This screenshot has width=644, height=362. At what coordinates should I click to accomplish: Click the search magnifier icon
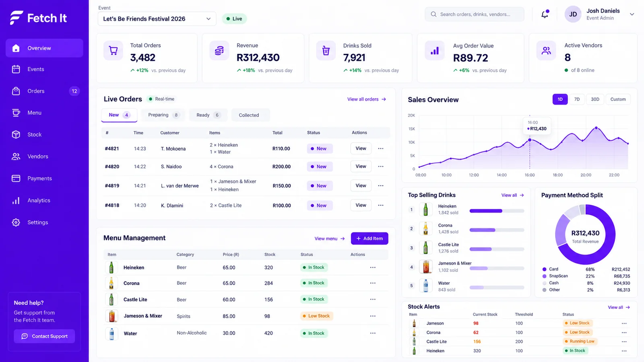coord(433,14)
